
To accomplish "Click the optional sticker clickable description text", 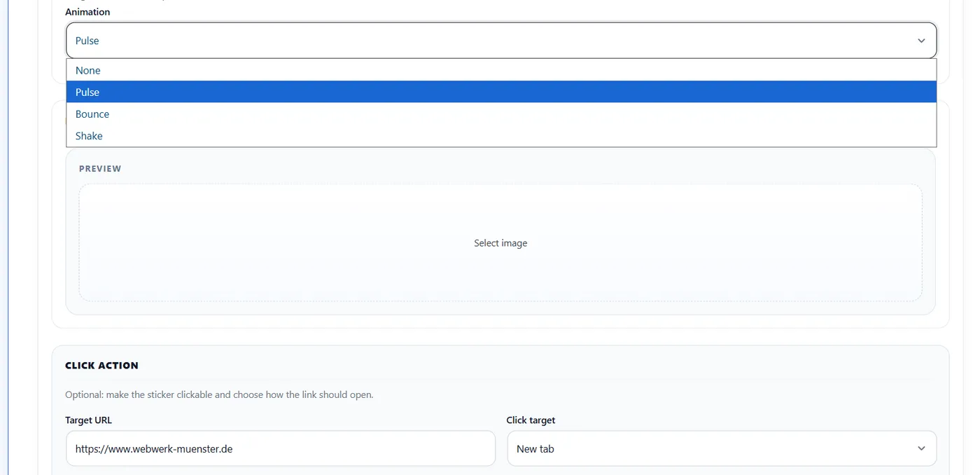I will point(219,394).
